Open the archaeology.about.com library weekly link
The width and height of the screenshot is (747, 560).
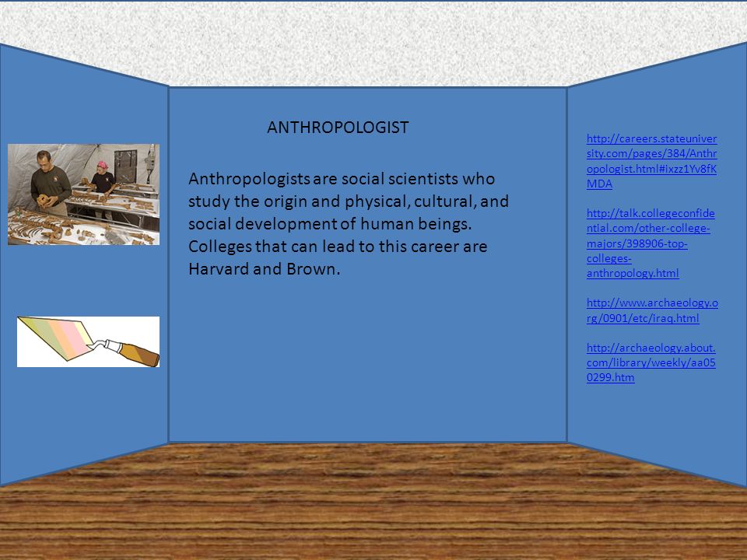click(651, 362)
